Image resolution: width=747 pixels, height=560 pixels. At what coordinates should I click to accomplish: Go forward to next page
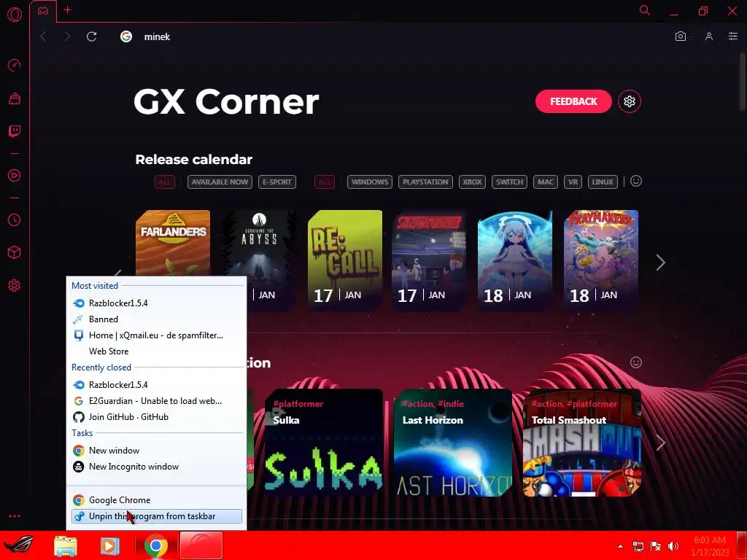[x=67, y=36]
